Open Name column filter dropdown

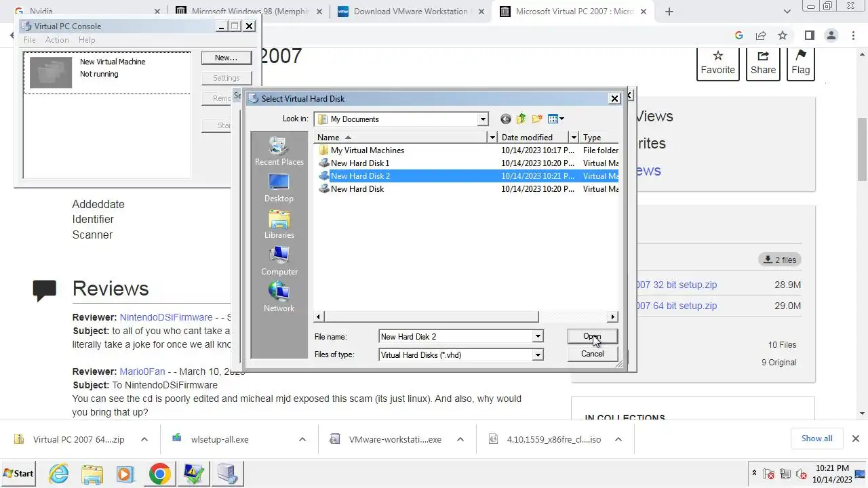[492, 138]
